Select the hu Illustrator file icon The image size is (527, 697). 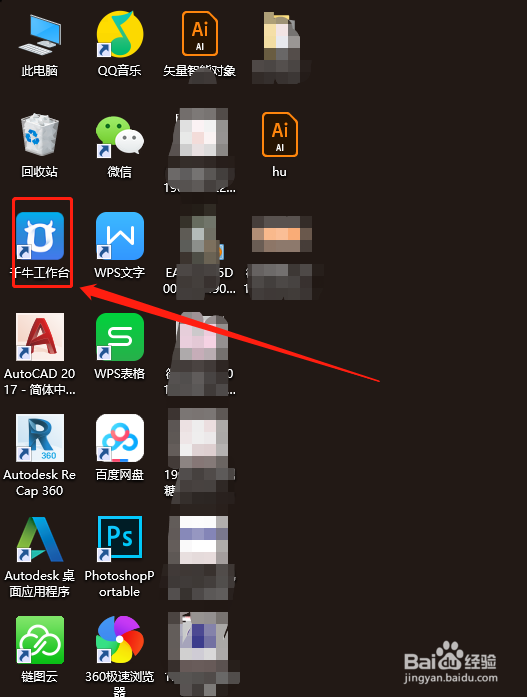[x=279, y=134]
